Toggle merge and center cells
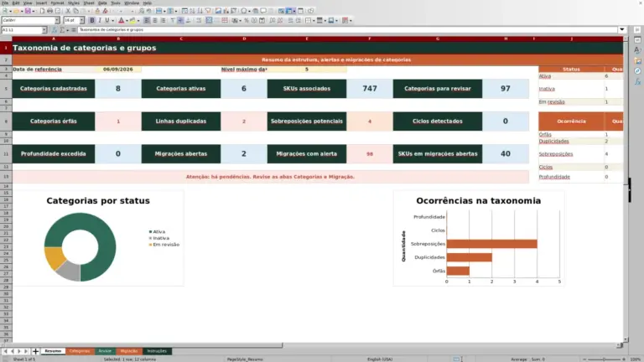 coord(209,20)
